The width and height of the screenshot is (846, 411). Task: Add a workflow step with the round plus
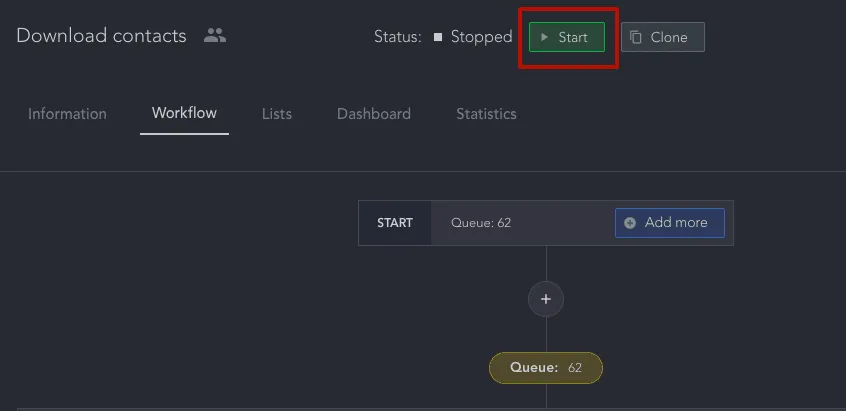coord(546,299)
